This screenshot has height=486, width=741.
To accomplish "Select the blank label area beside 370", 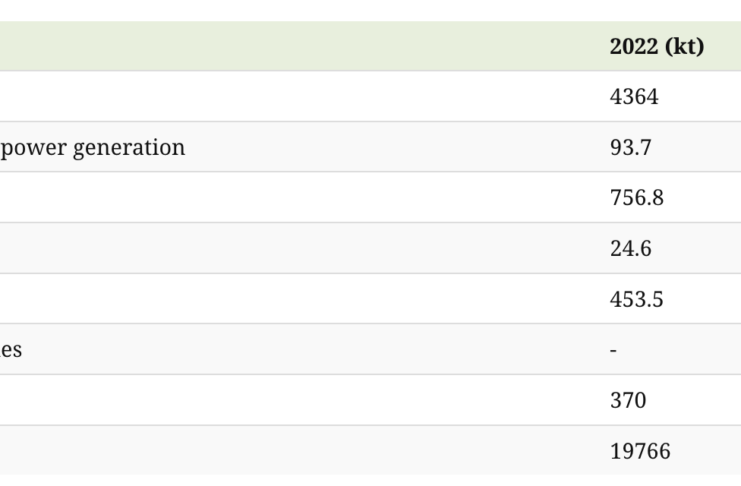I will click(x=300, y=401).
